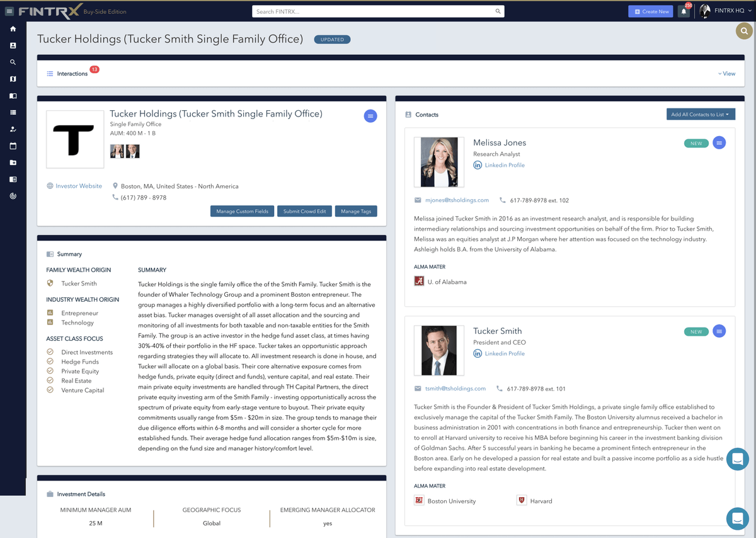Open the sidebar magnifier search icon
Screen dimensions: 756x538
(13, 62)
